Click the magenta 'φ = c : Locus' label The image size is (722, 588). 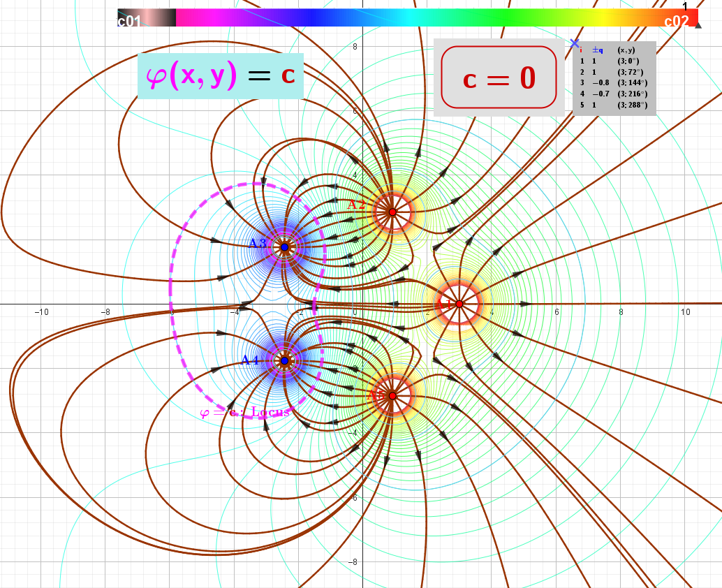coord(245,411)
